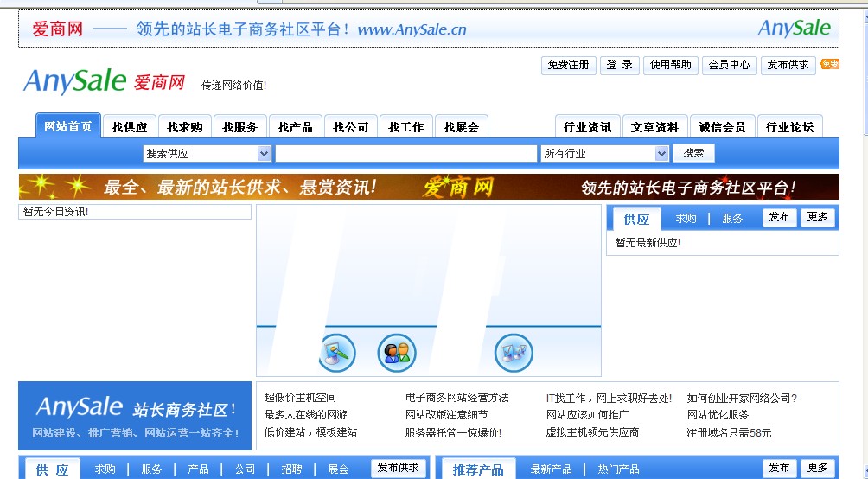
Task: Open link 最多人在线的网游
Action: [x=305, y=415]
